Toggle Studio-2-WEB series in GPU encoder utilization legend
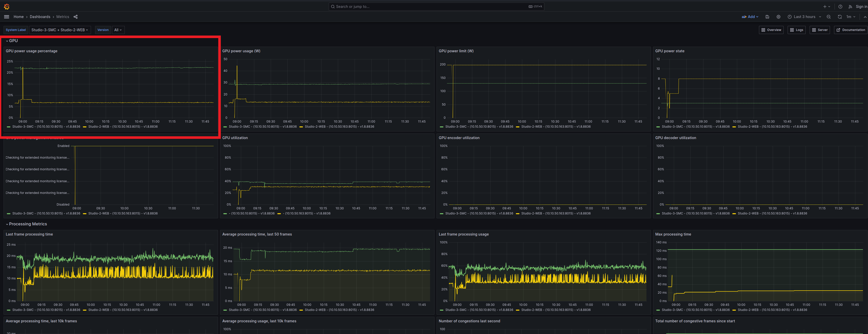868x334 pixels. click(556, 213)
